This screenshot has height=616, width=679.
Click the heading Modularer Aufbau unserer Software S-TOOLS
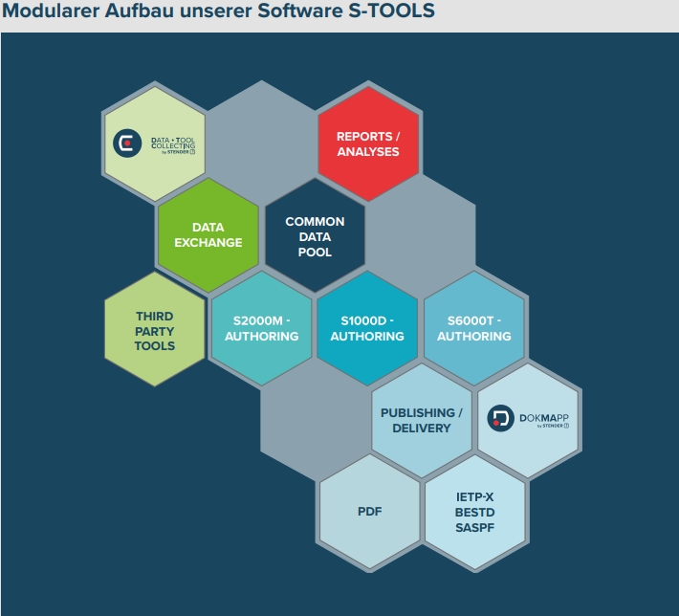click(218, 12)
